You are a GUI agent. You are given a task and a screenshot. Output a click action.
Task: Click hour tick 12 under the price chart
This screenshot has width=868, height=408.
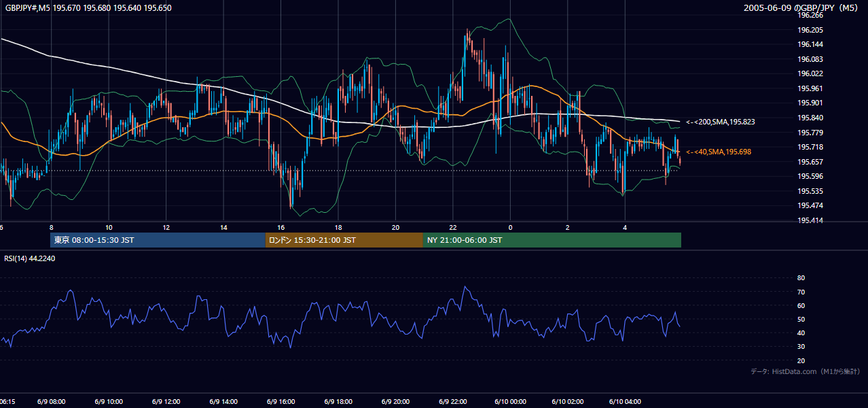point(166,227)
